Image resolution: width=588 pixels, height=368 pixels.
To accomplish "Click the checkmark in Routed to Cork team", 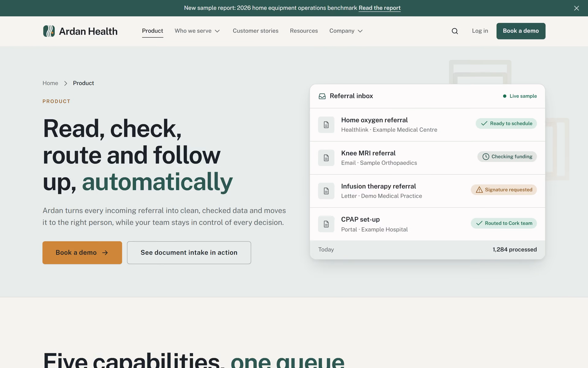I will click(479, 223).
